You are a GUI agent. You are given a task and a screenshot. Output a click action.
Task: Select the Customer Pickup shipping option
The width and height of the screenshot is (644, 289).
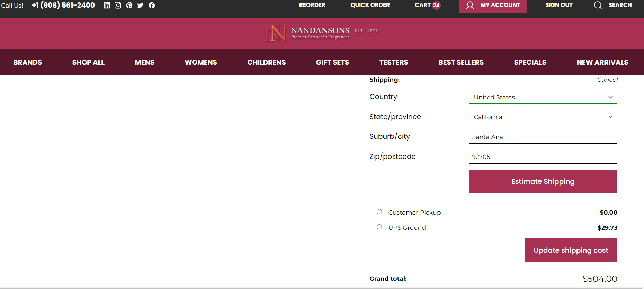tap(379, 212)
